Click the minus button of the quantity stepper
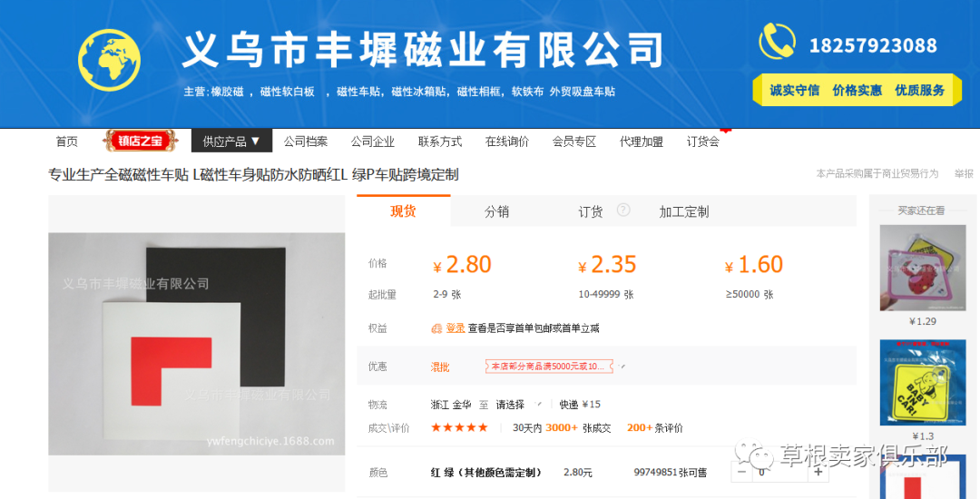980x499 pixels. [x=741, y=472]
